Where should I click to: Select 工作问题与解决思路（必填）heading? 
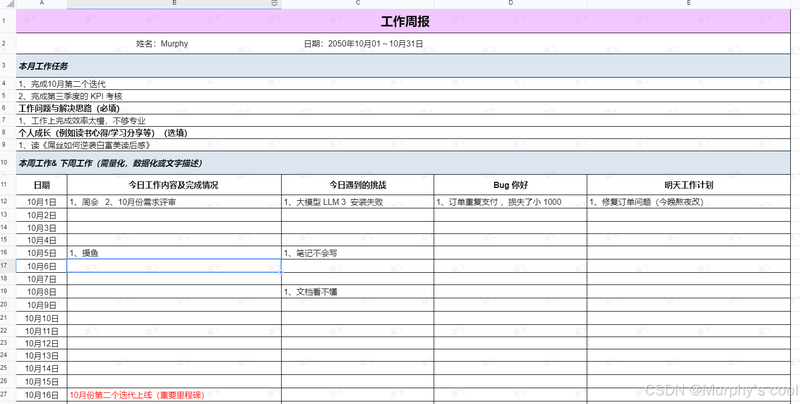pos(403,109)
